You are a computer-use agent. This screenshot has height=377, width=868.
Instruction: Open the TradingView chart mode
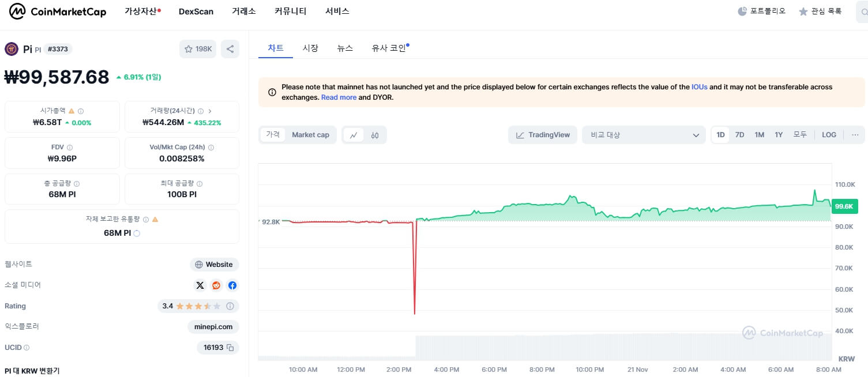tap(542, 134)
